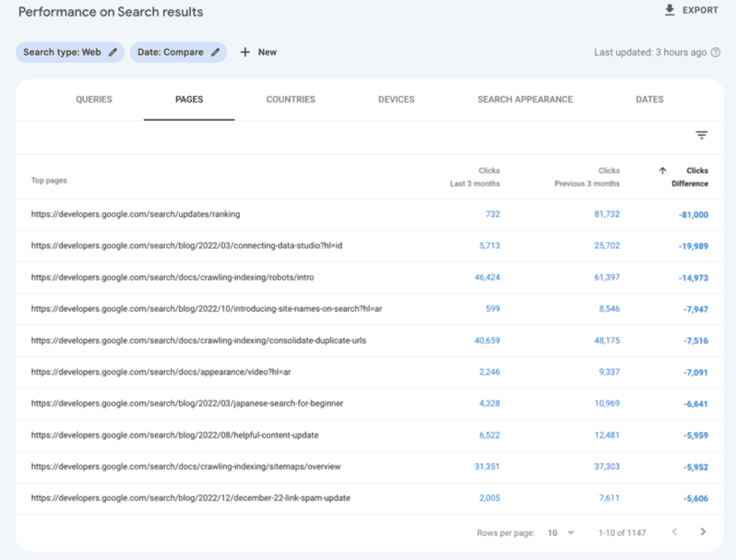The image size is (736, 560).
Task: Go to the next results page
Action: (x=703, y=531)
